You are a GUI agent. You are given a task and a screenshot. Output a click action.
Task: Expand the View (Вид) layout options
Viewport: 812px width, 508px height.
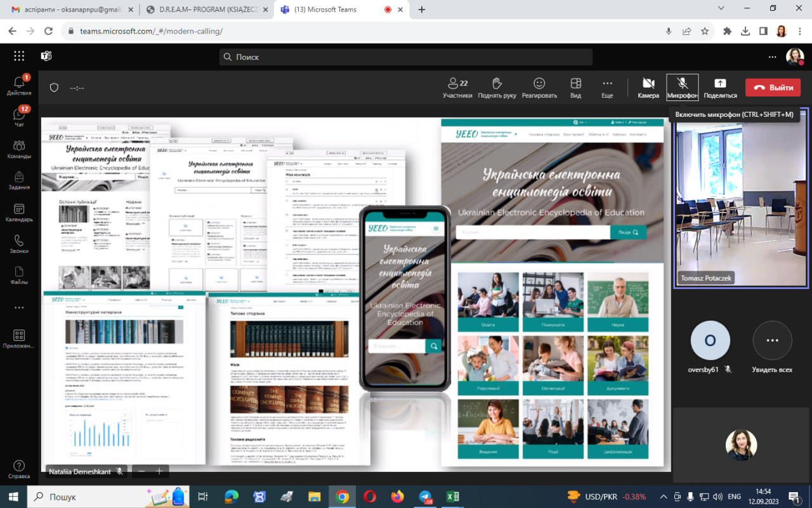pyautogui.click(x=575, y=88)
